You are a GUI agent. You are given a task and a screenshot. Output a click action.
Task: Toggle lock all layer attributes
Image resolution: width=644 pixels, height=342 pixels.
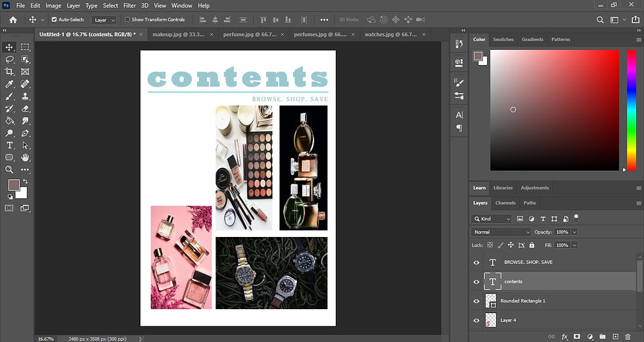tap(532, 246)
